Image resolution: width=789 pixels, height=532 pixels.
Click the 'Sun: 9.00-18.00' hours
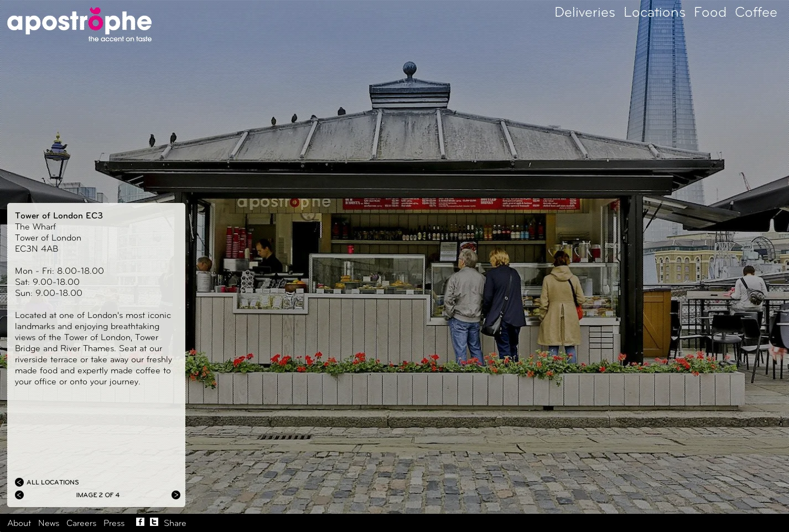click(x=49, y=293)
